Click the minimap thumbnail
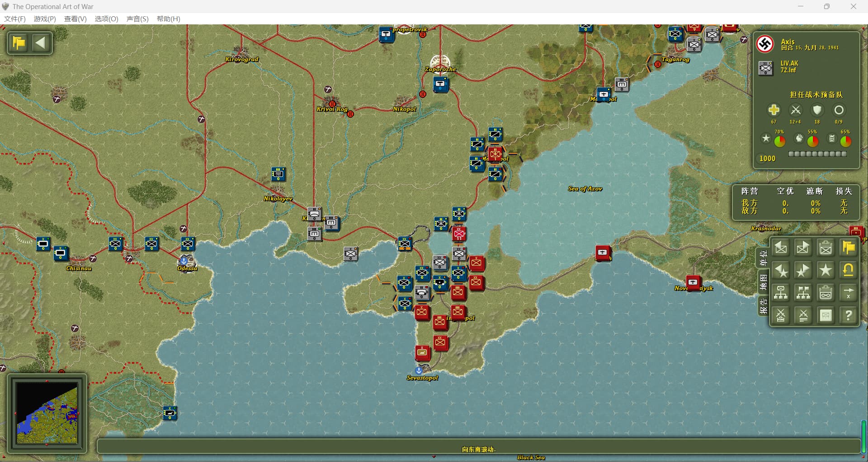Image resolution: width=868 pixels, height=462 pixels. point(47,413)
